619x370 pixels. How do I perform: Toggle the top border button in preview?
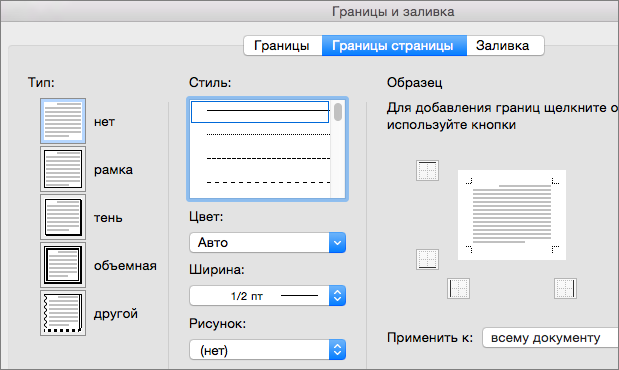click(x=428, y=171)
